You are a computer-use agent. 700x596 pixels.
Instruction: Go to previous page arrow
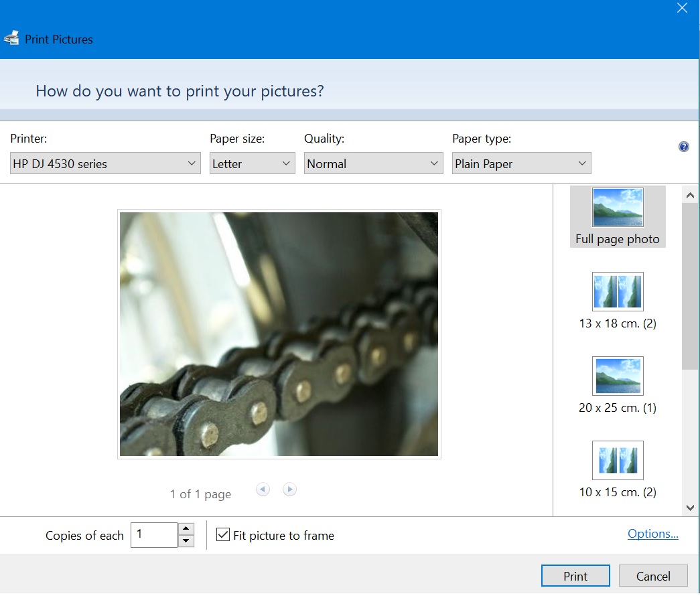click(263, 491)
